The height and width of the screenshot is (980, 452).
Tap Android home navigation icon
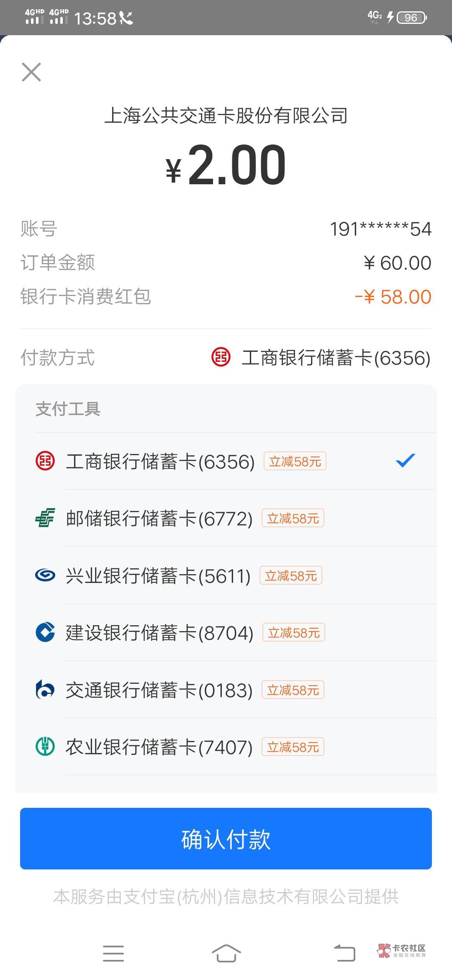tap(226, 953)
